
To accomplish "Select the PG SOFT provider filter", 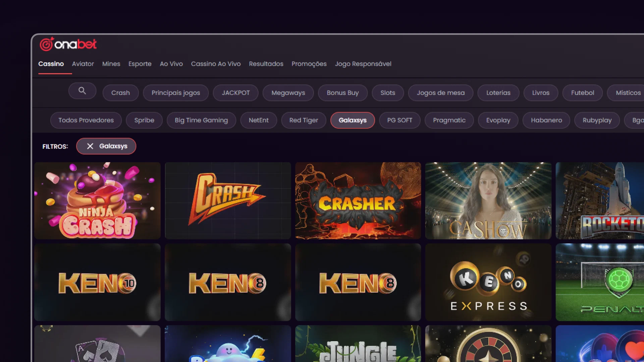I will click(x=399, y=120).
